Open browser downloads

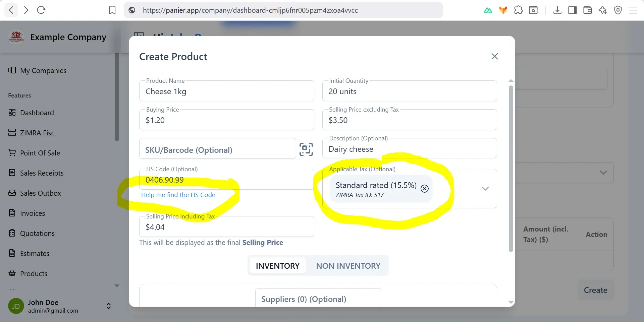(557, 10)
